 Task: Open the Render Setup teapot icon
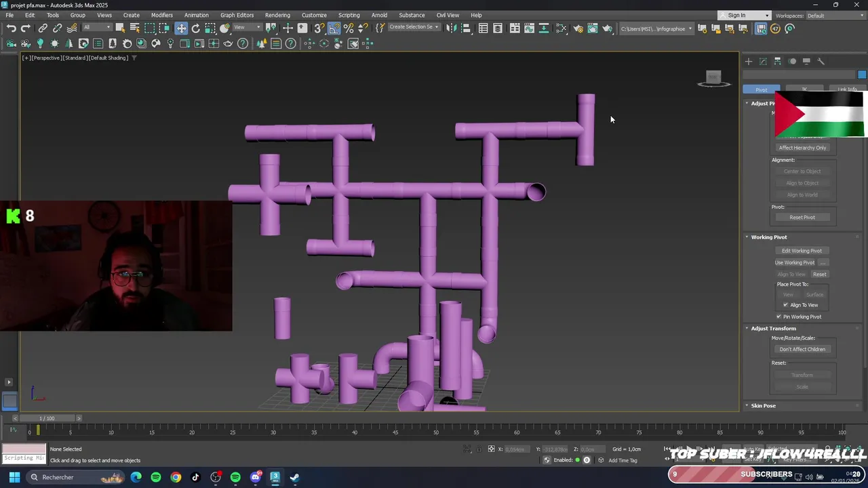point(578,28)
